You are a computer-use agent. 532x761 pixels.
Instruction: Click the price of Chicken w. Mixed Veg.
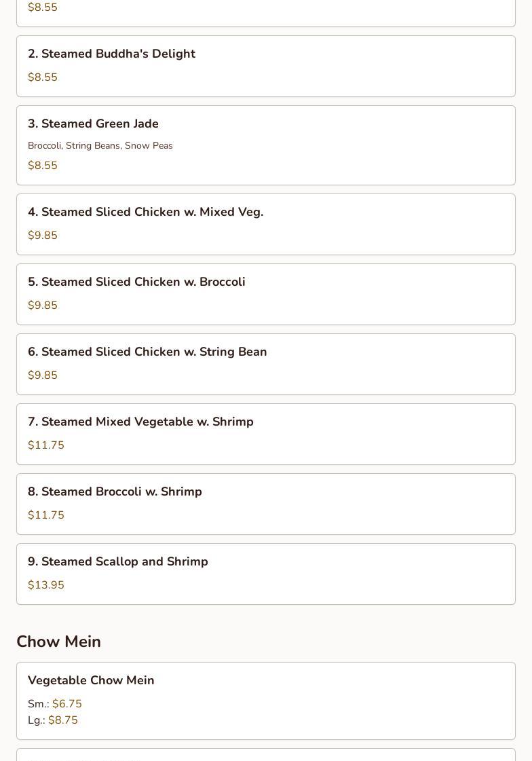pos(43,236)
